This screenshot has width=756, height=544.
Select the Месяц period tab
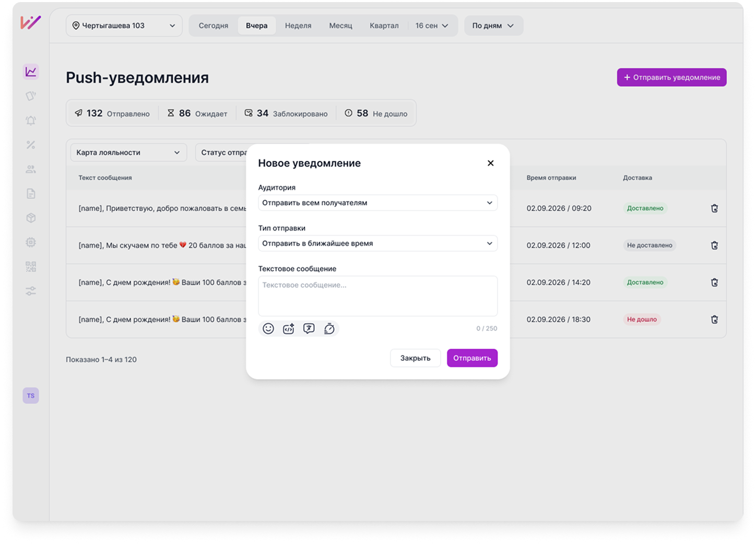coord(341,26)
